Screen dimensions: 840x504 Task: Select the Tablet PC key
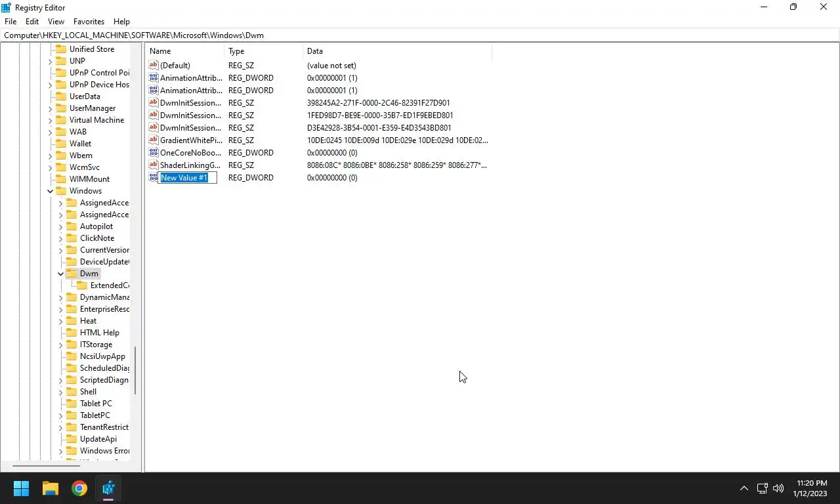point(96,404)
